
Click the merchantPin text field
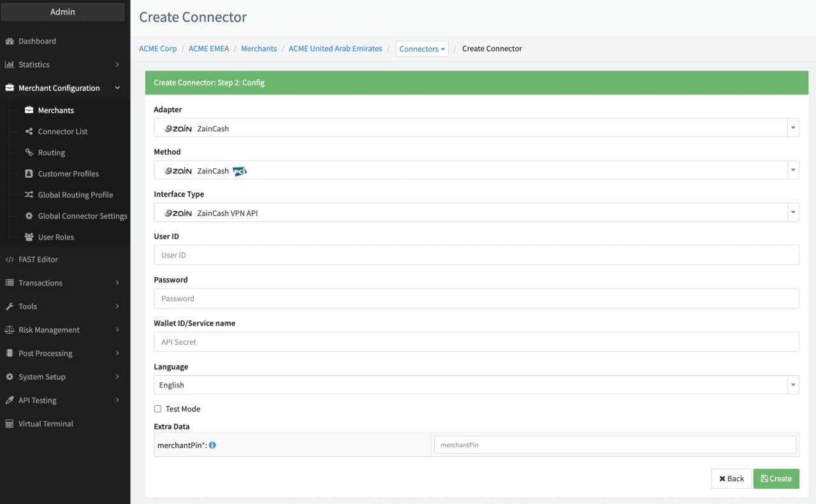coord(615,445)
